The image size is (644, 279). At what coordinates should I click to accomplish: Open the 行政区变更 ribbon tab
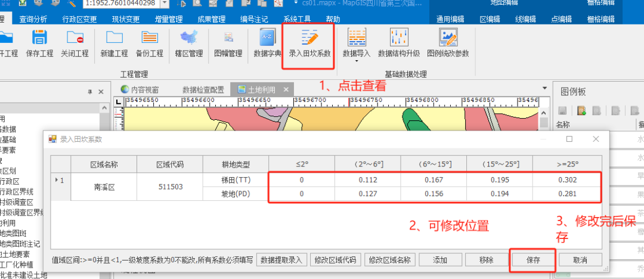79,19
